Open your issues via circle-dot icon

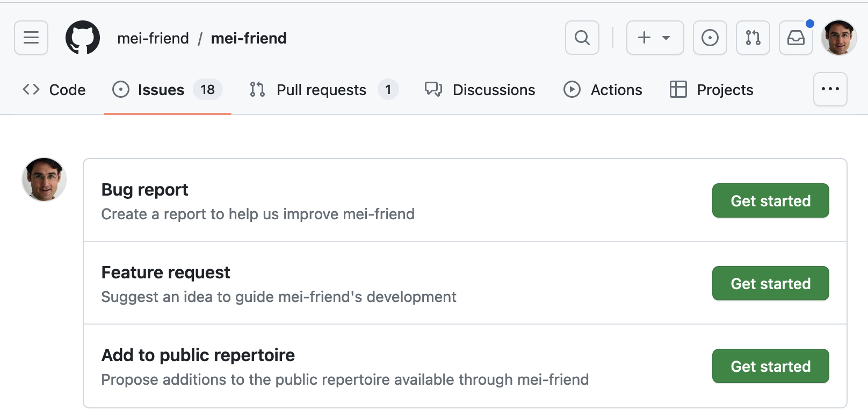[710, 38]
